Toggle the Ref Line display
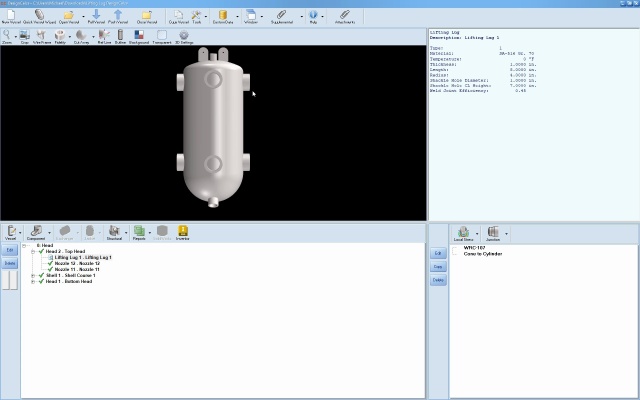This screenshot has width=640, height=400. click(x=104, y=36)
